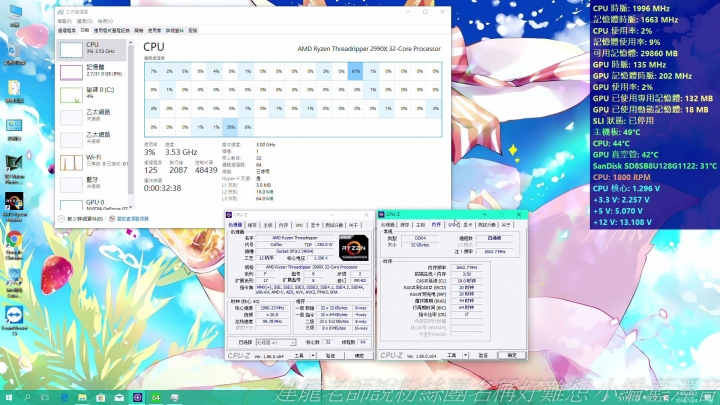Click fewer details chevron in Task Manager

(x=61, y=219)
